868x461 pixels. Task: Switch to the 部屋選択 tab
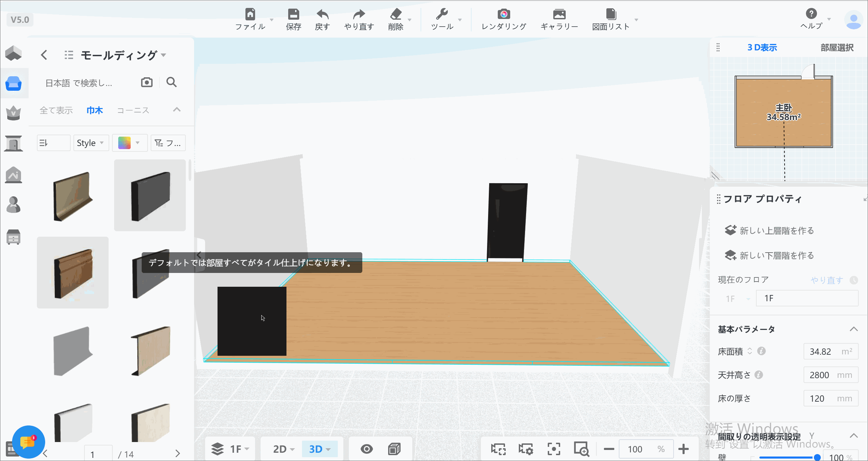837,48
